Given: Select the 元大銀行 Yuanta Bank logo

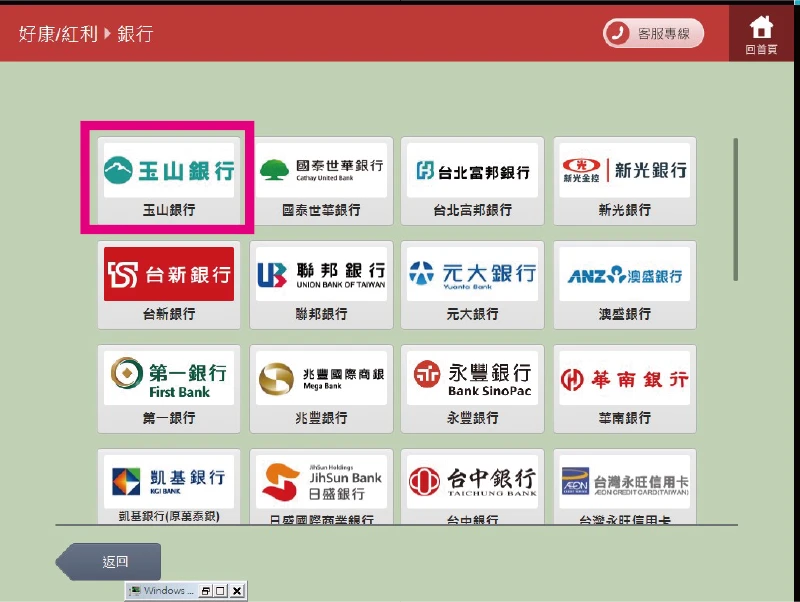Looking at the screenshot, I should coord(472,274).
